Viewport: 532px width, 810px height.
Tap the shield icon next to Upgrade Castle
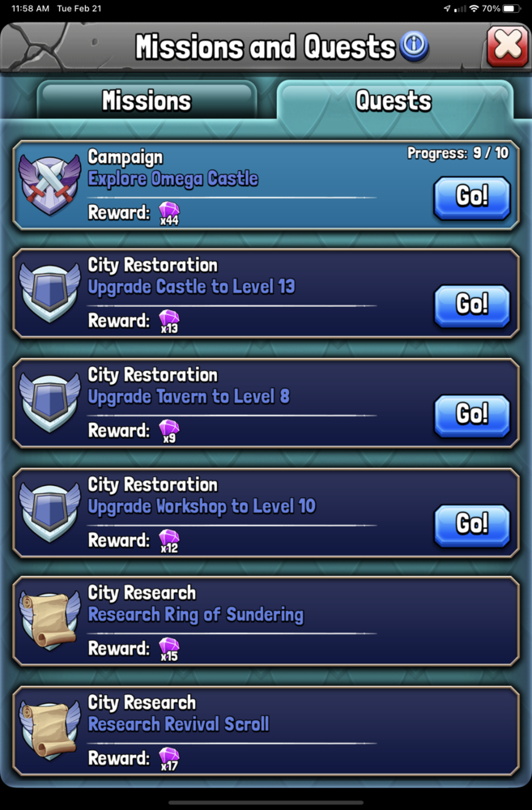[50, 293]
